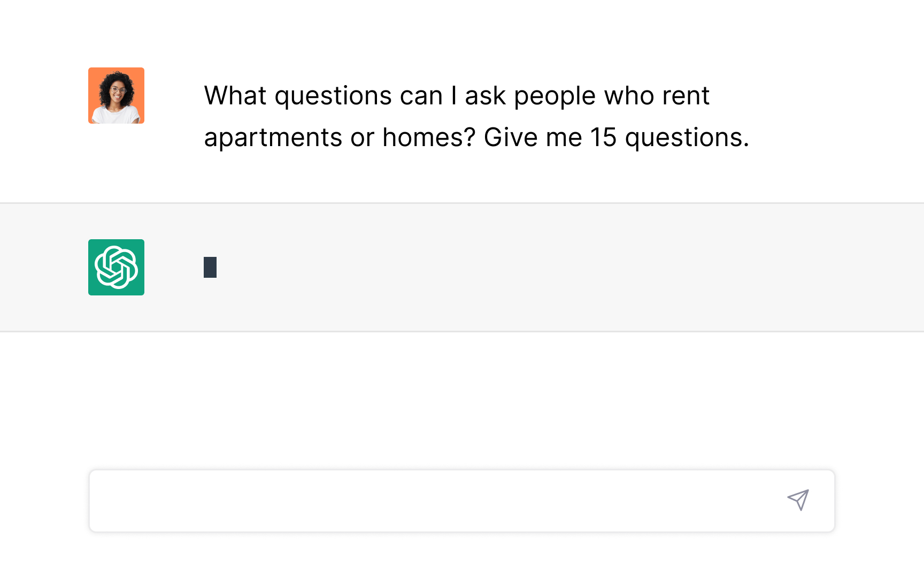Click the green ChatGPT logo avatar
924x578 pixels.
click(116, 267)
